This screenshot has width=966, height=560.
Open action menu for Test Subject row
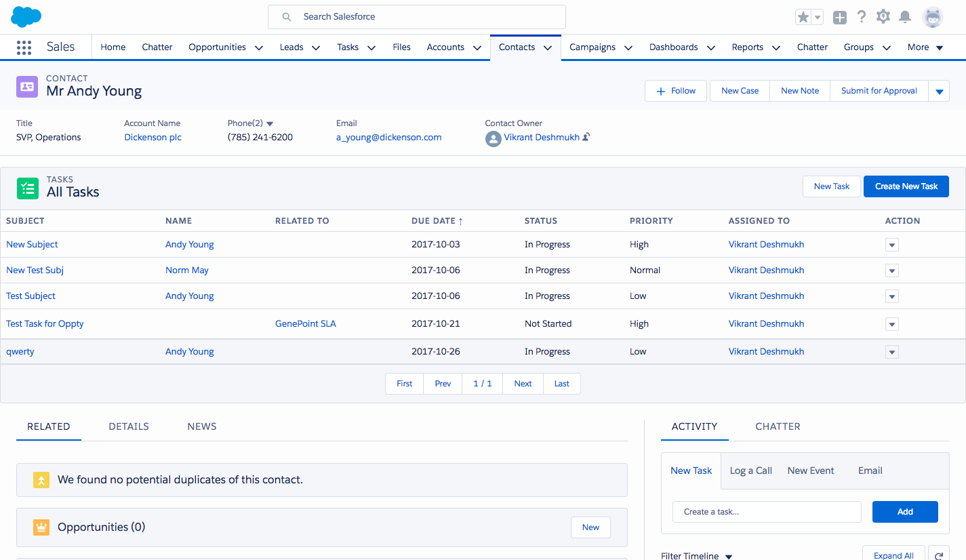[892, 296]
